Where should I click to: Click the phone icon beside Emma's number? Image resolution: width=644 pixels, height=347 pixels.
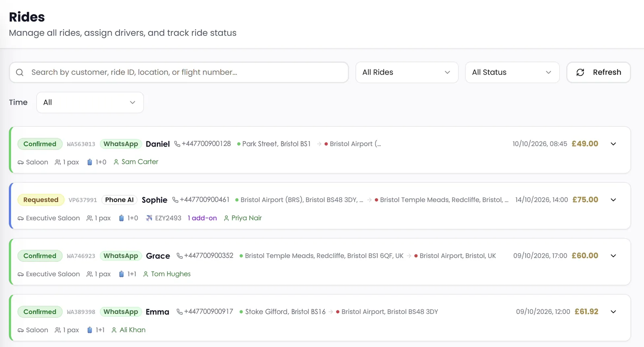coord(180,312)
